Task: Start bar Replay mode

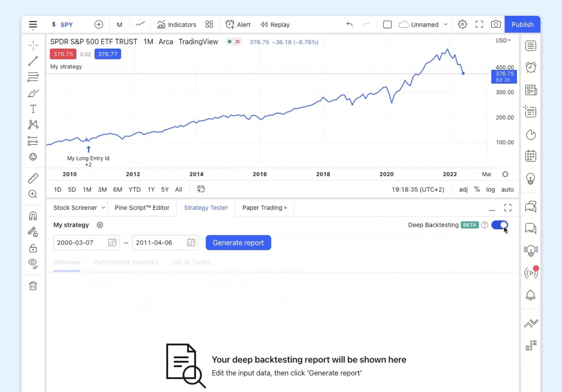Action: pos(274,24)
